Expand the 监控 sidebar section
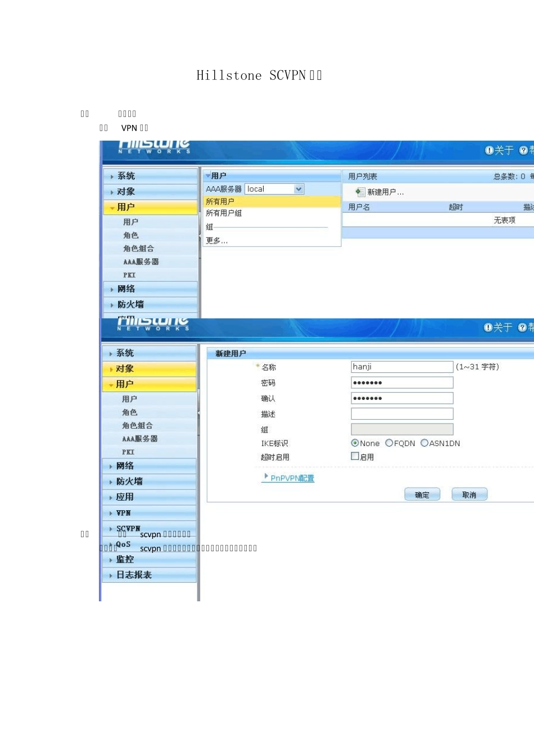The height and width of the screenshot is (756, 534). click(x=150, y=560)
